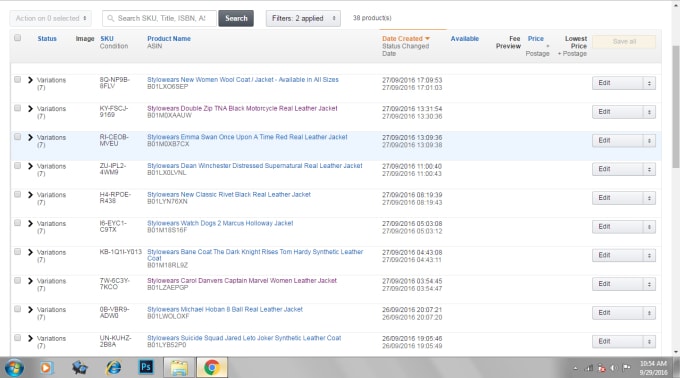Image resolution: width=680 pixels, height=378 pixels.
Task: Open Action Center flag icon in tray
Action: click(626, 368)
